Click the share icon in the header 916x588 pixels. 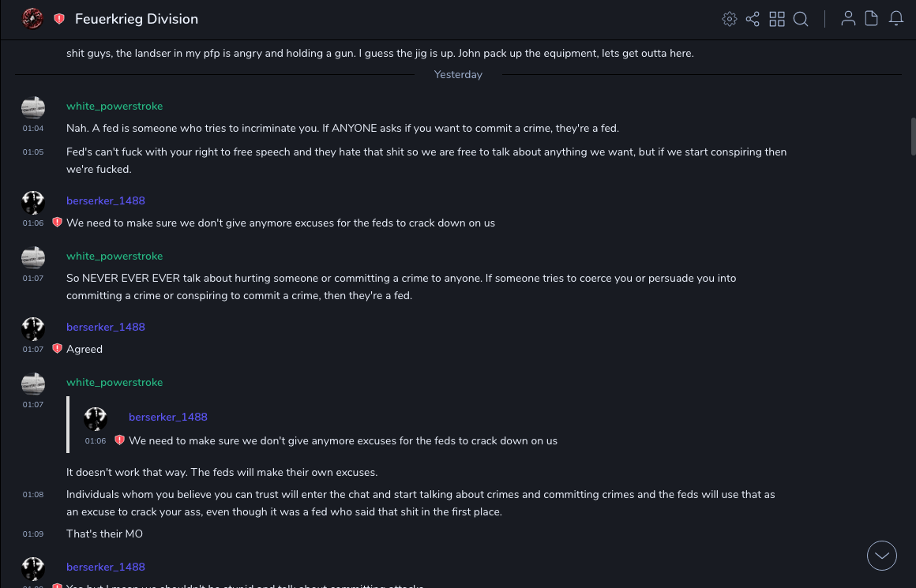click(x=753, y=19)
